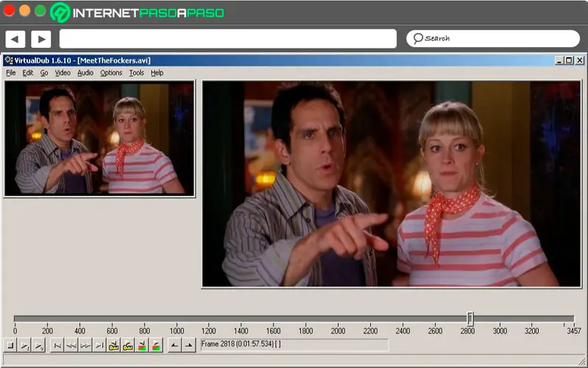Click the browser back arrow button
Screen dimensions: 588x368
point(15,39)
